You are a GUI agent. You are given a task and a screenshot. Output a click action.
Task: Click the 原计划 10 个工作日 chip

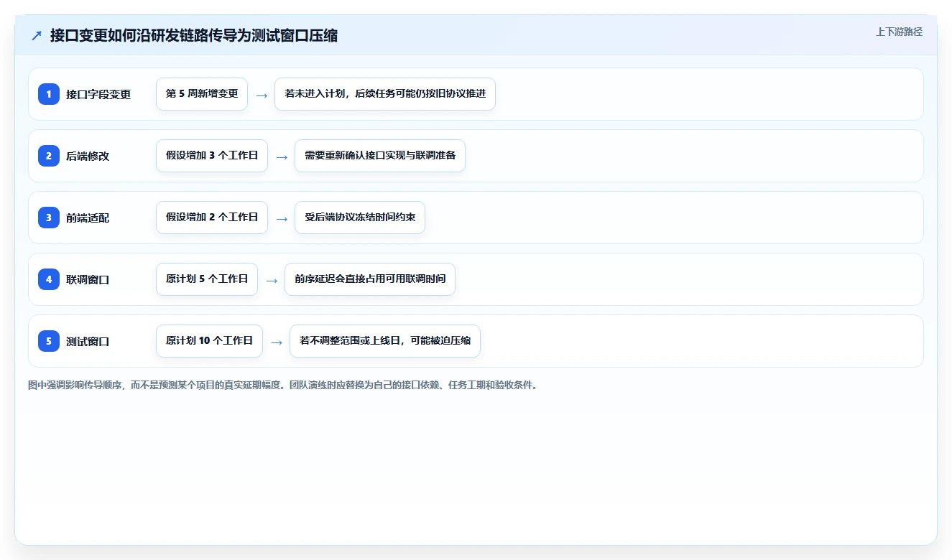[209, 341]
